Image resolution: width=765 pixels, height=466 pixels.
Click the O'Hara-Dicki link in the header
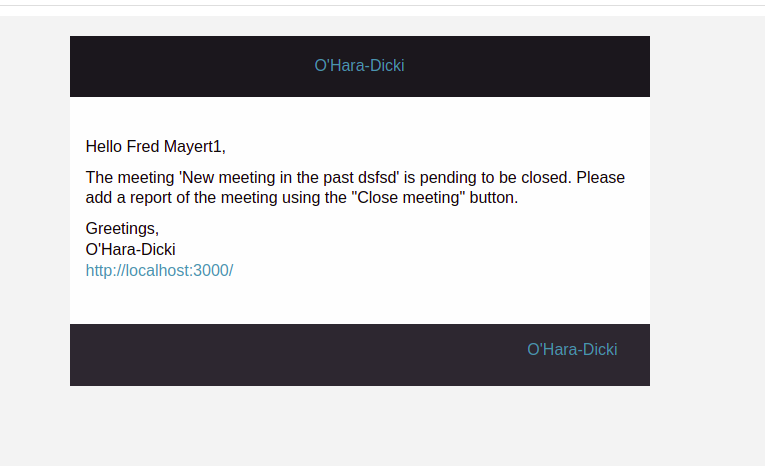[359, 66]
